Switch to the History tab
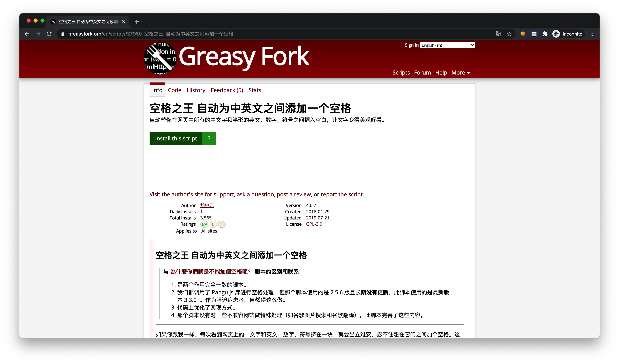This screenshot has height=364, width=619. pos(196,90)
